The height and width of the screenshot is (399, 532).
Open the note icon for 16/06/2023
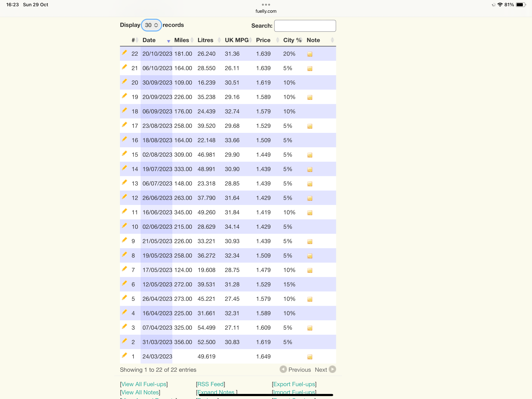click(x=310, y=213)
